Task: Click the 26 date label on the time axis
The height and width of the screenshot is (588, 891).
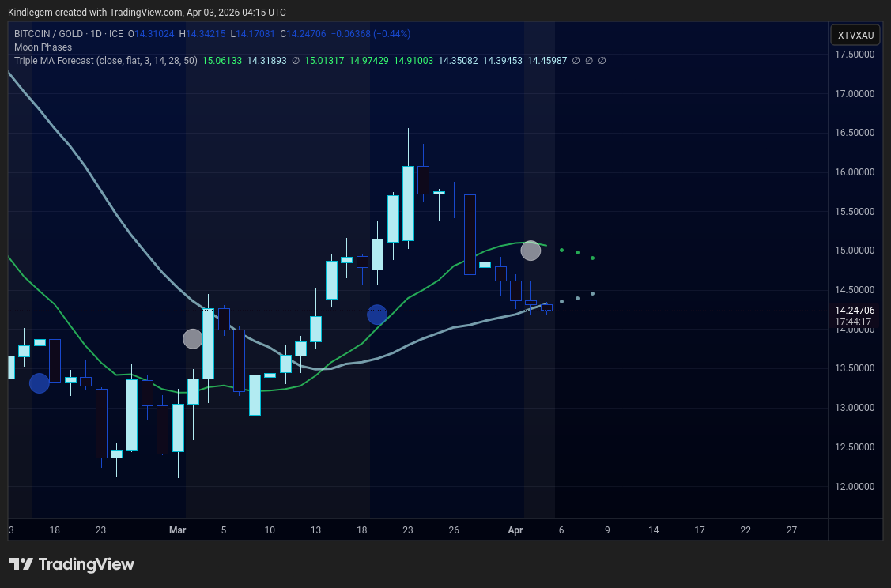Action: pos(454,530)
